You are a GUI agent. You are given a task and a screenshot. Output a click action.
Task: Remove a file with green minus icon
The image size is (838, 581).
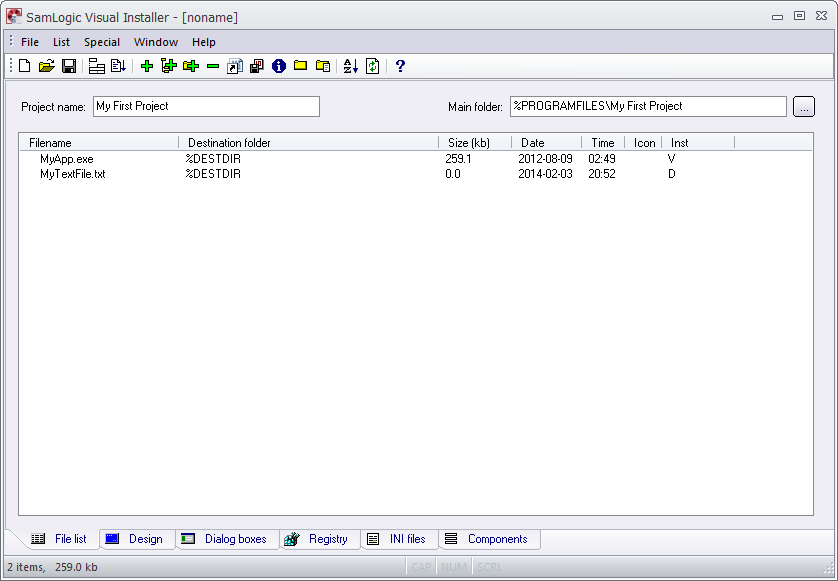pos(213,66)
